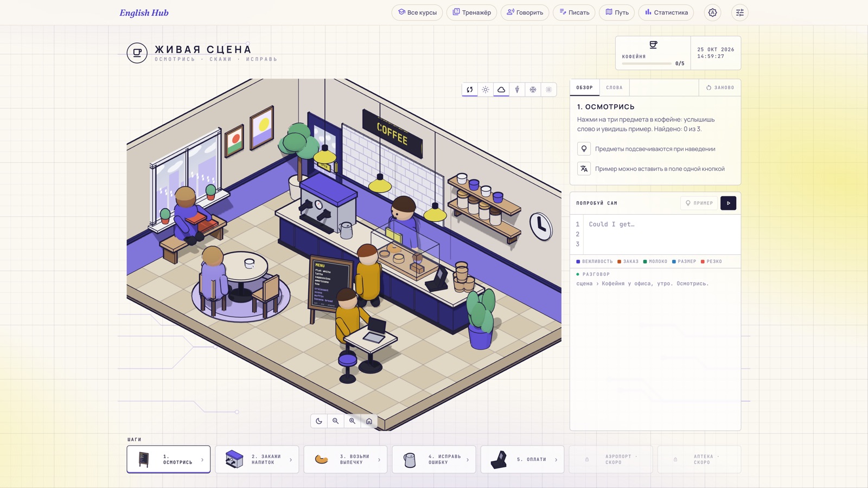Go to the Говорить section
The height and width of the screenshot is (488, 868).
(x=525, y=12)
